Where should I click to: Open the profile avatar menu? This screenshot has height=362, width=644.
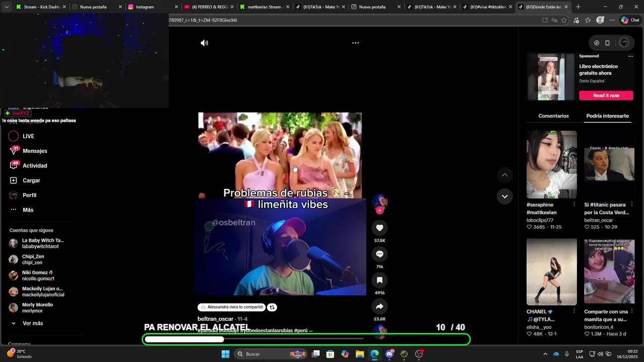coord(624,43)
